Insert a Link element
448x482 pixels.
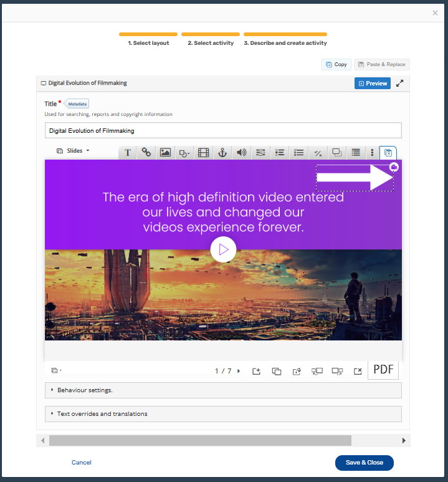[146, 153]
